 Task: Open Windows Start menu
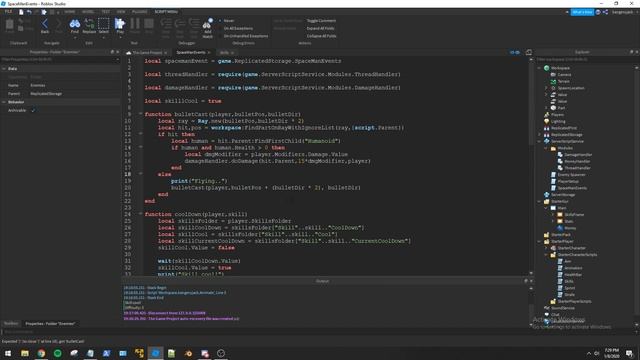click(x=8, y=353)
